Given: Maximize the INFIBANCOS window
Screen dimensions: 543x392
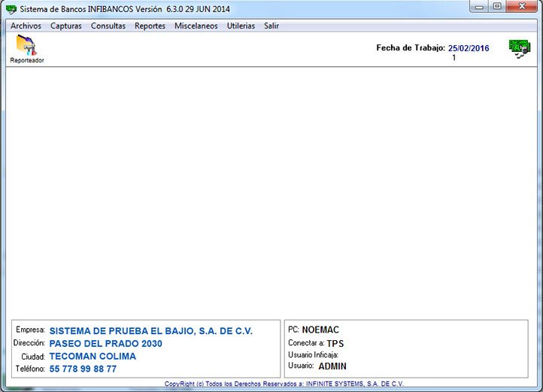Looking at the screenshot, I should pyautogui.click(x=497, y=7).
